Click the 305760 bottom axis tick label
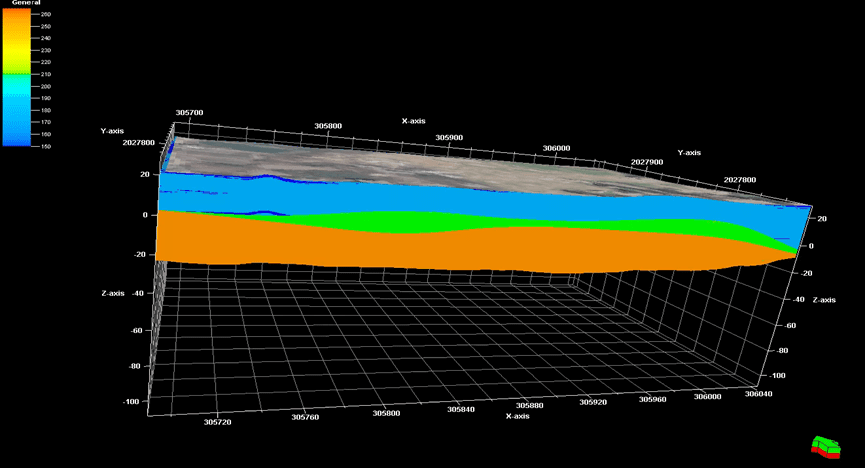Screen dimensions: 865x468 (305, 417)
